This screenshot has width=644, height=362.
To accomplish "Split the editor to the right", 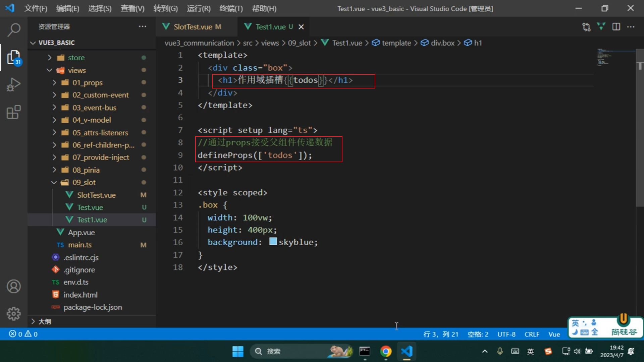I will coord(616,27).
